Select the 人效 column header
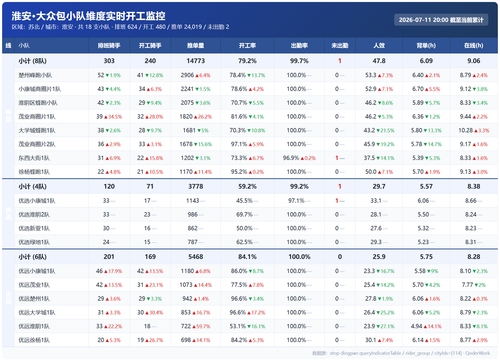Viewport: 500px width, 361px height. [x=379, y=45]
